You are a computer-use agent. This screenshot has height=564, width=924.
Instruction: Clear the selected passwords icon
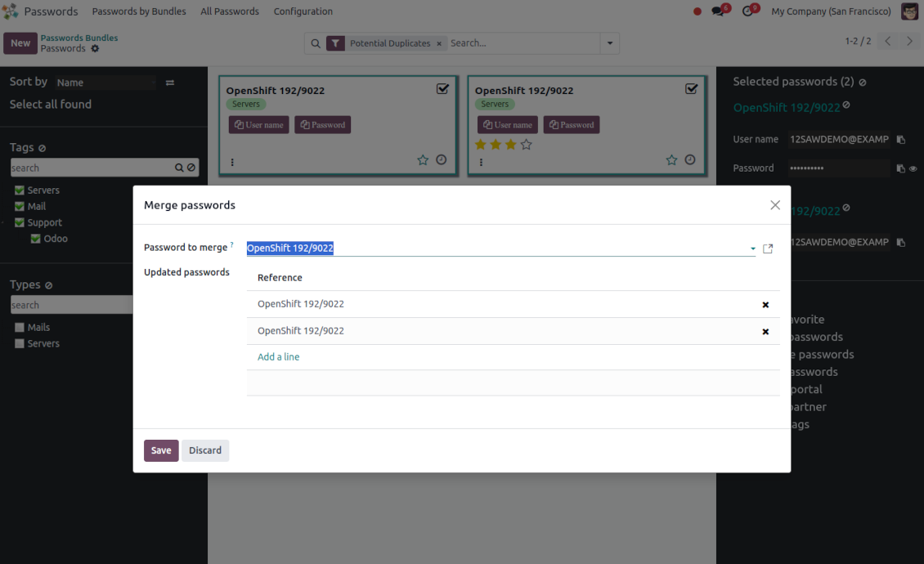point(863,83)
